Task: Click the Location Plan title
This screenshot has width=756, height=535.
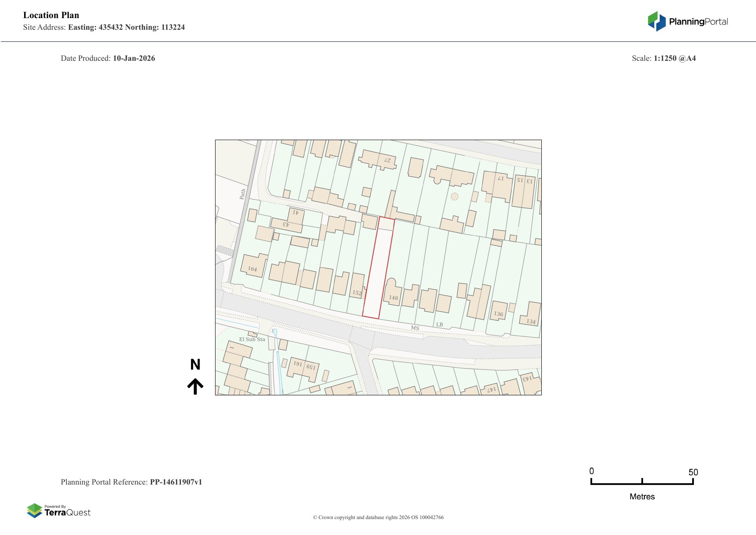Action: tap(51, 15)
